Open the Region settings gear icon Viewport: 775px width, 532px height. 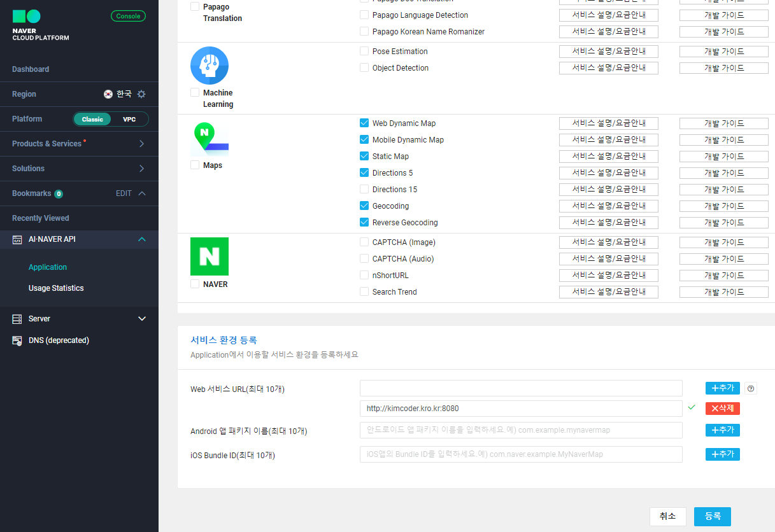click(141, 94)
